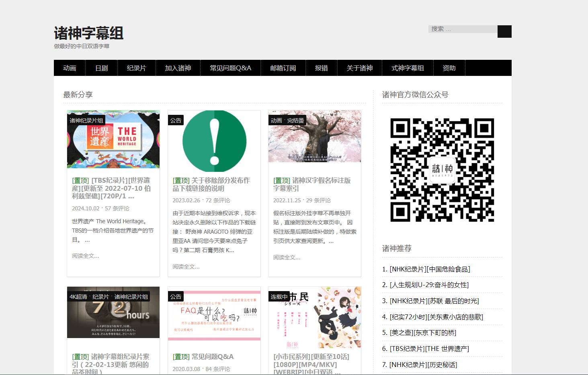Open the cherry blossom tree thumbnail
The image size is (588, 375).
point(315,137)
